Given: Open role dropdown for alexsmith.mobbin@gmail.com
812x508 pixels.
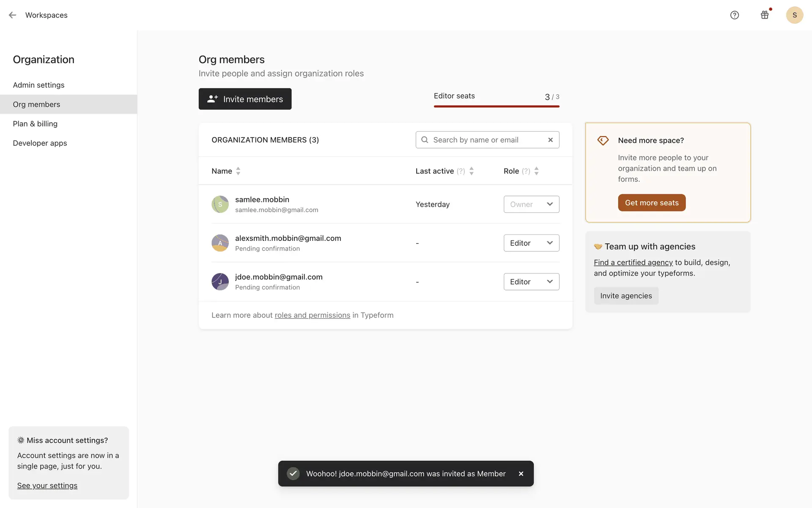Looking at the screenshot, I should click(531, 243).
